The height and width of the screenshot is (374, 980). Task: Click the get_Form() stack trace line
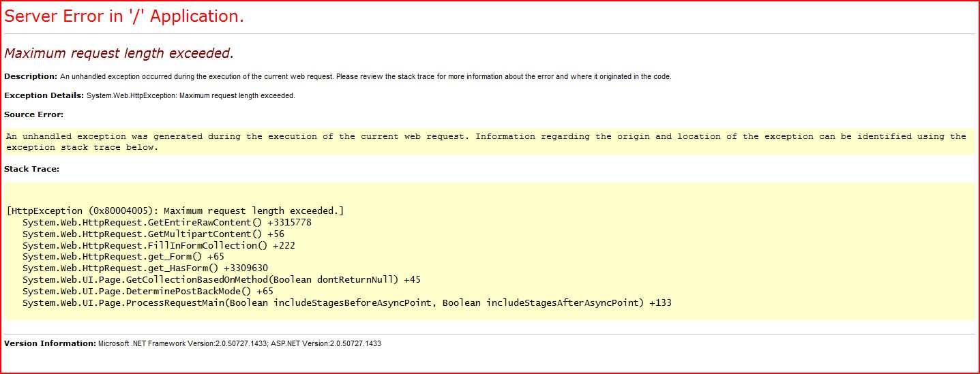click(x=123, y=257)
